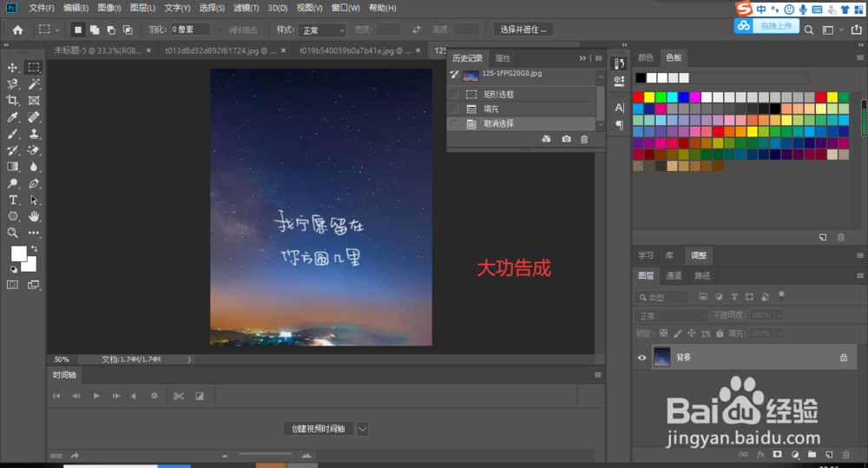Open the 滤镜(T) menu

[246, 8]
